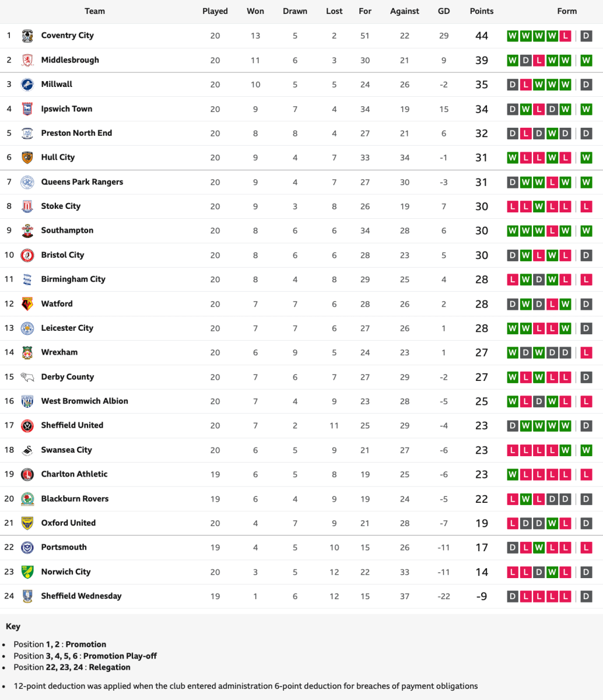The width and height of the screenshot is (603, 700).
Task: Go to the Sheffield Wednesday team link
Action: 81,596
